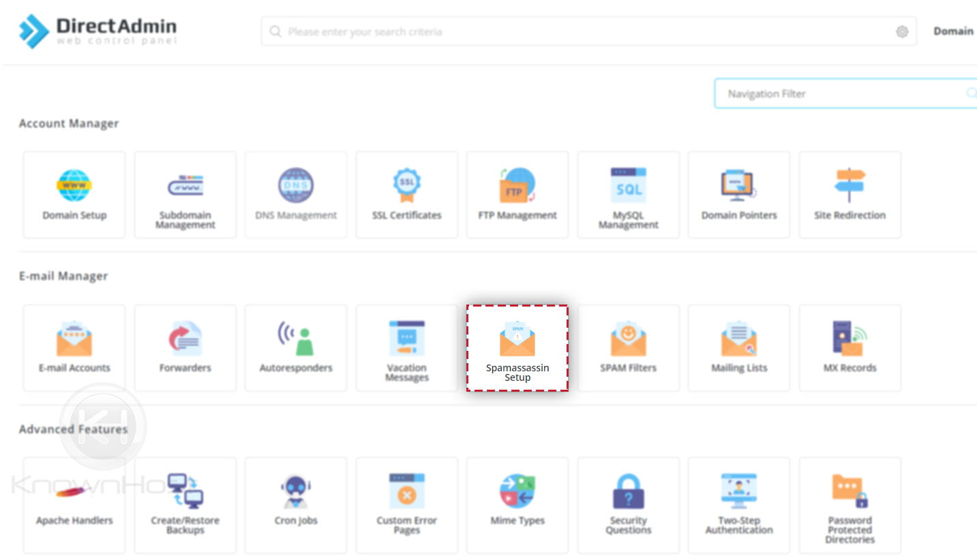Open the Domain dropdown selector
The image size is (977, 560).
[953, 31]
